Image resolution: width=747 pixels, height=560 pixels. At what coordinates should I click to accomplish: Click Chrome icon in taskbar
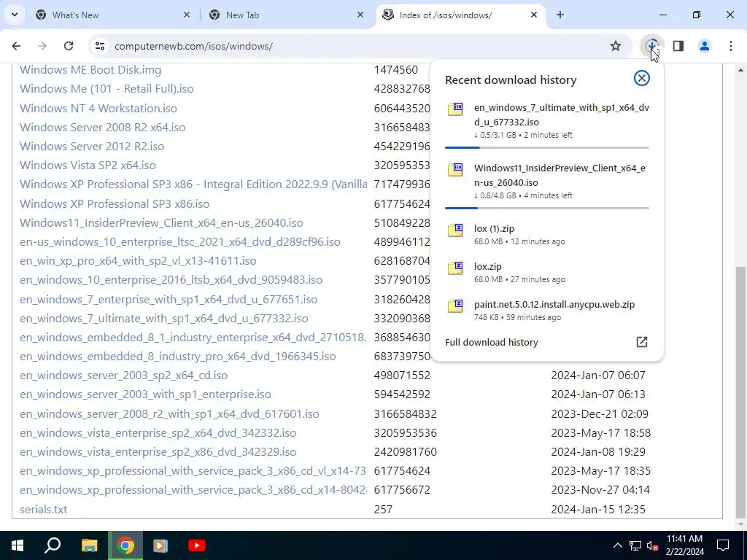pyautogui.click(x=125, y=545)
